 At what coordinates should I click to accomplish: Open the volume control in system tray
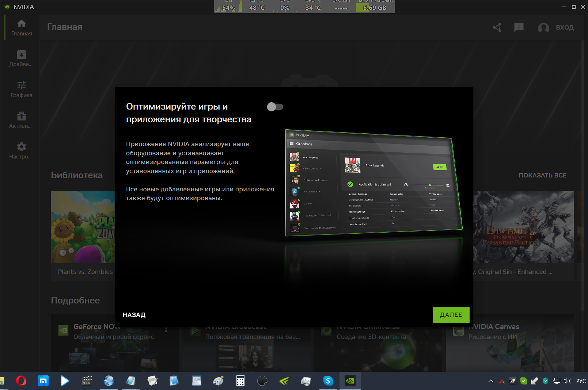pos(567,381)
